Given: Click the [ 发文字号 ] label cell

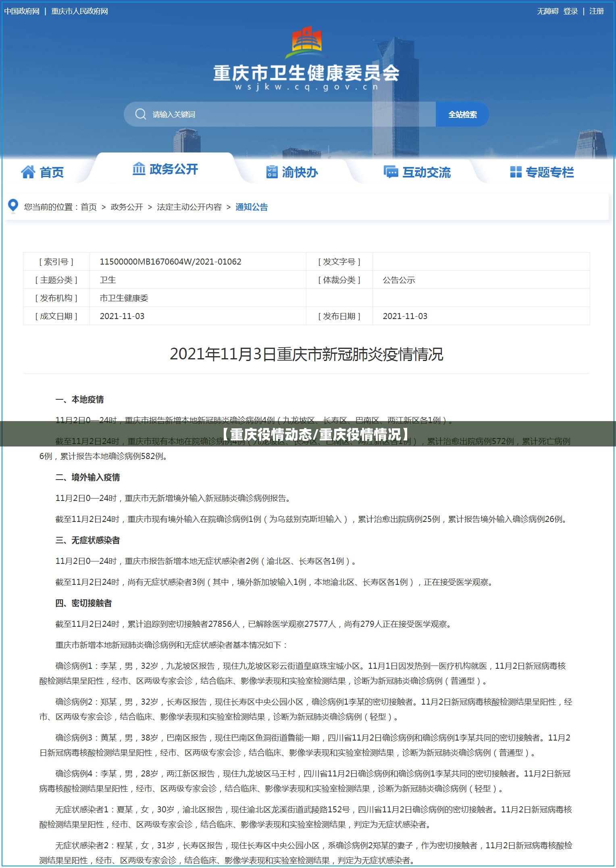Looking at the screenshot, I should point(339,261).
